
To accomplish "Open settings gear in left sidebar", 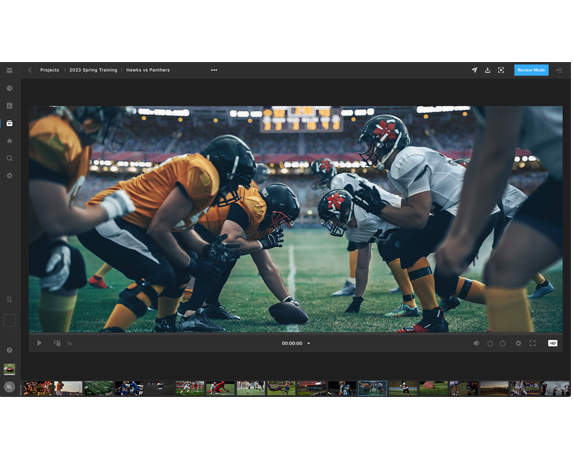I will tap(10, 176).
